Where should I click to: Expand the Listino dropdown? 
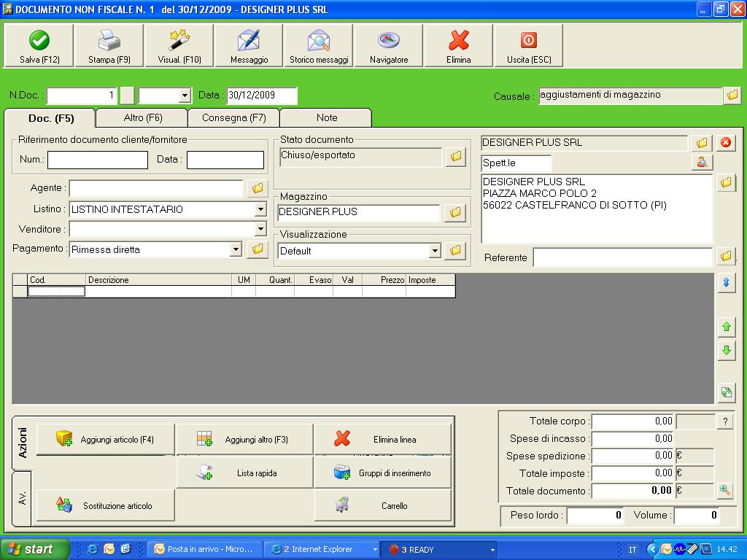[x=260, y=209]
